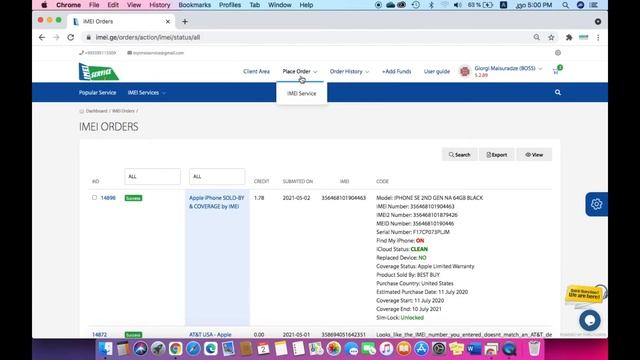Screen dimensions: 640x360
Task: Click the Sim-Lock Unlocked text
Action: click(412, 318)
